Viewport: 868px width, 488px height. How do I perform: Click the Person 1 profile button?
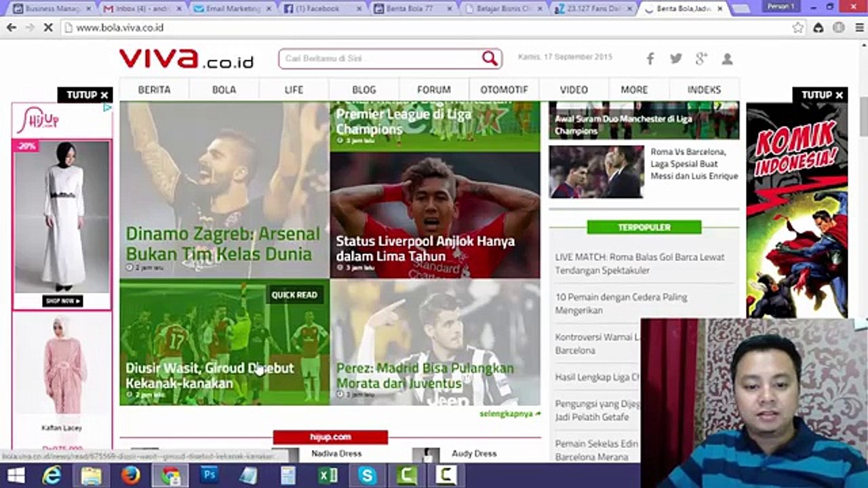781,6
